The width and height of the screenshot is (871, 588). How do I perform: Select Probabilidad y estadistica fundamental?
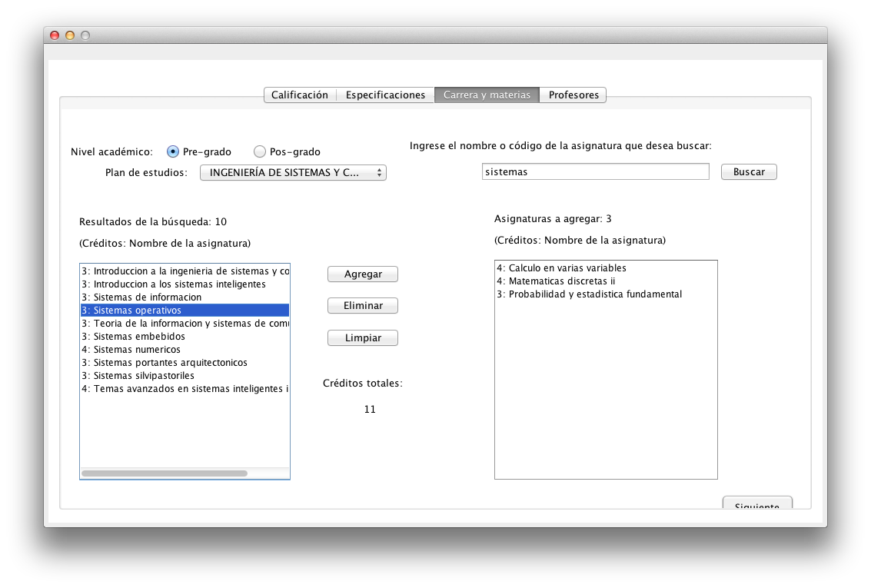[606, 294]
